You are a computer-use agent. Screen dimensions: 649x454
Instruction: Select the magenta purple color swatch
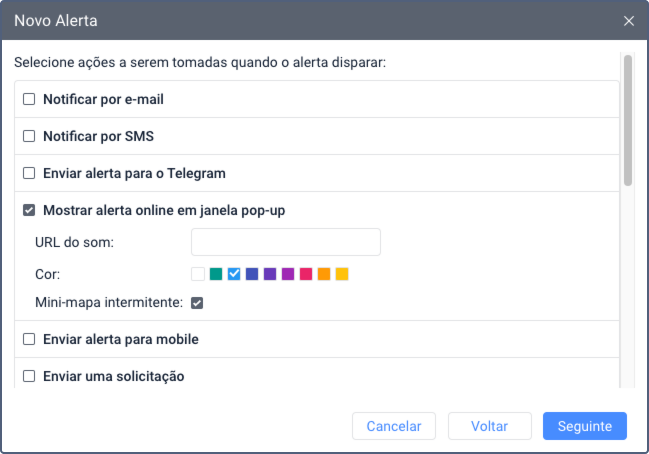point(288,274)
